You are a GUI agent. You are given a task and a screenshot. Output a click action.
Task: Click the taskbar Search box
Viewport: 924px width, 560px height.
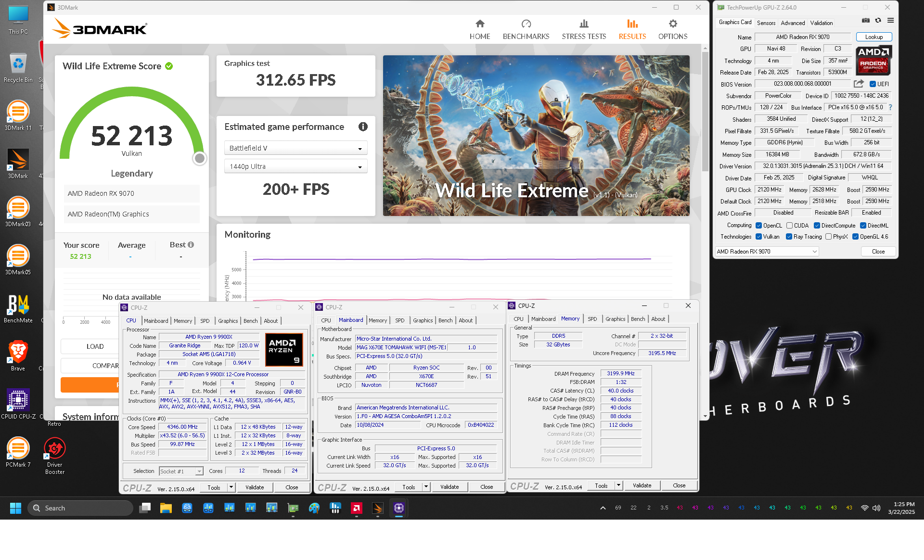click(80, 508)
